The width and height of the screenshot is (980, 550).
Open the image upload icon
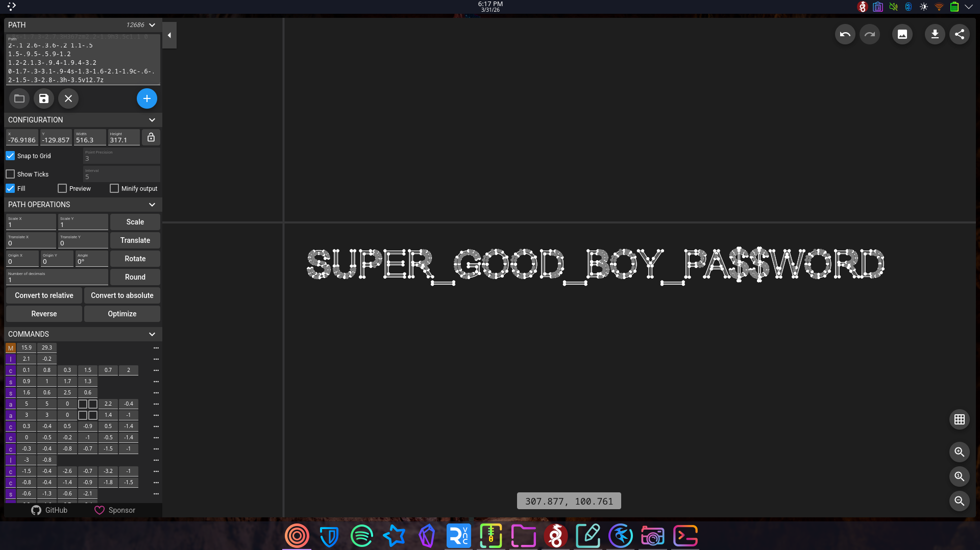[902, 34]
